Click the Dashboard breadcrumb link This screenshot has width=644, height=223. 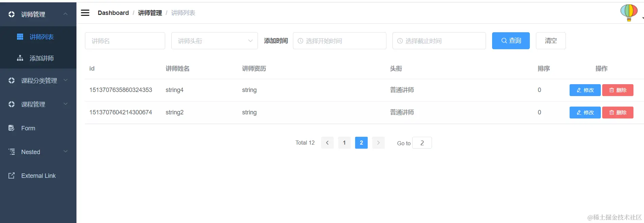click(x=113, y=13)
